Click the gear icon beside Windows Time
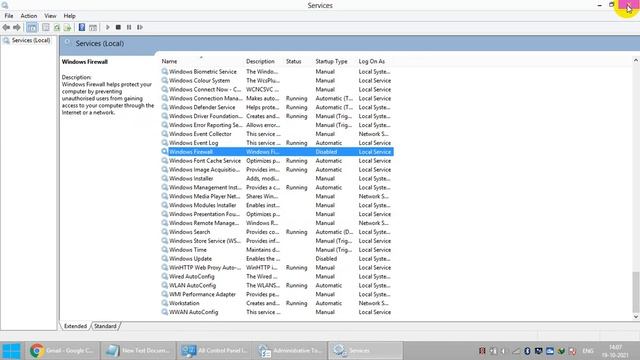 tap(164, 250)
